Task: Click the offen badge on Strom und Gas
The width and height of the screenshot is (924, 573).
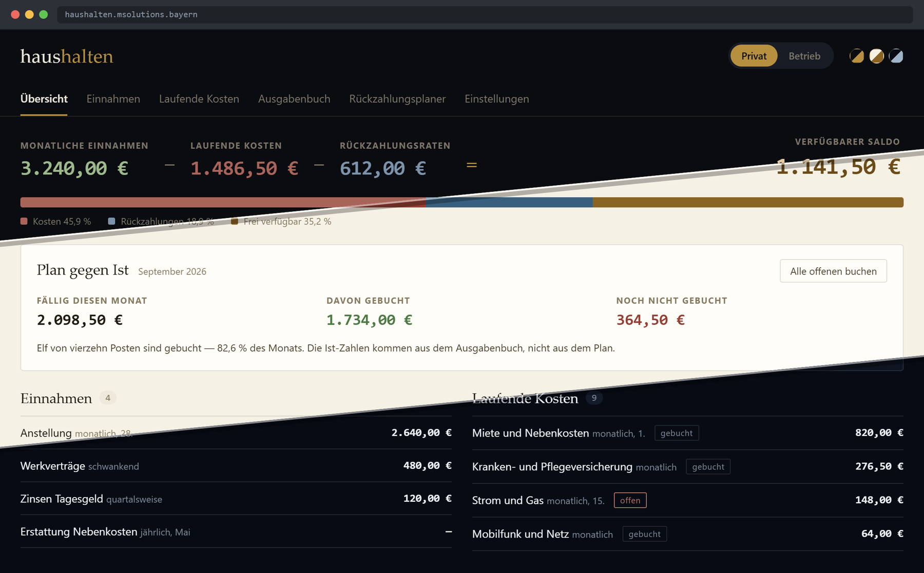Action: tap(630, 500)
